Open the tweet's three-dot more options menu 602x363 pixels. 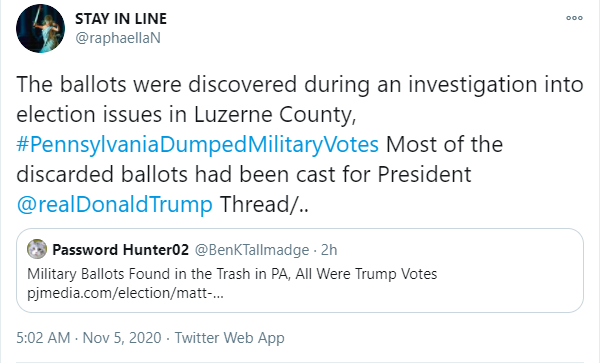tap(574, 18)
